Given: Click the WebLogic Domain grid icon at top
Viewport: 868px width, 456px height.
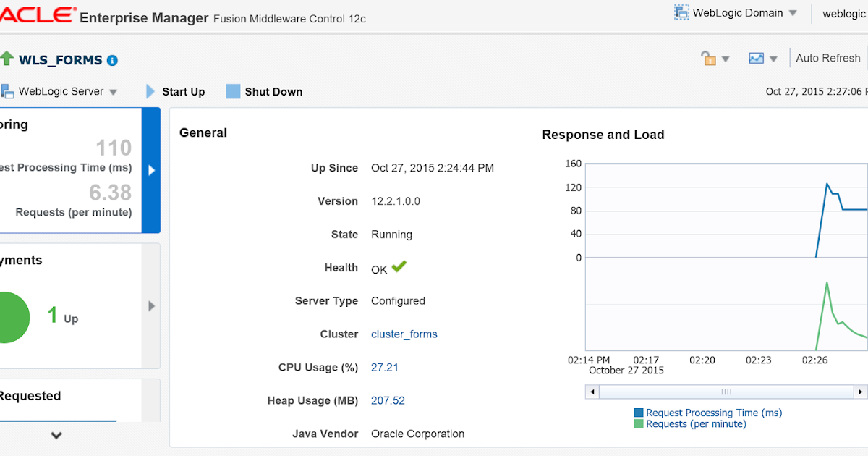Looking at the screenshot, I should (681, 12).
